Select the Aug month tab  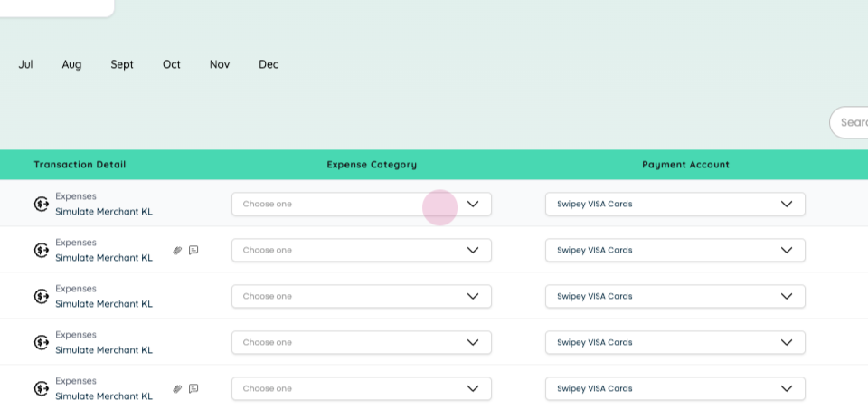pyautogui.click(x=71, y=64)
